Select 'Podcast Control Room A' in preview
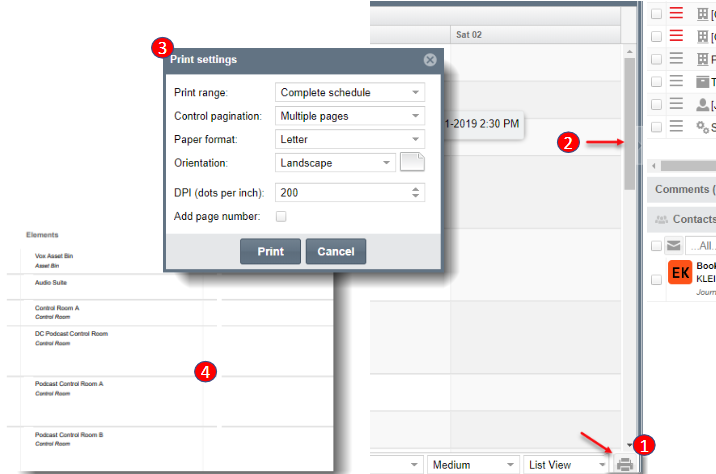Screen dimensions: 716x474 click(69, 384)
